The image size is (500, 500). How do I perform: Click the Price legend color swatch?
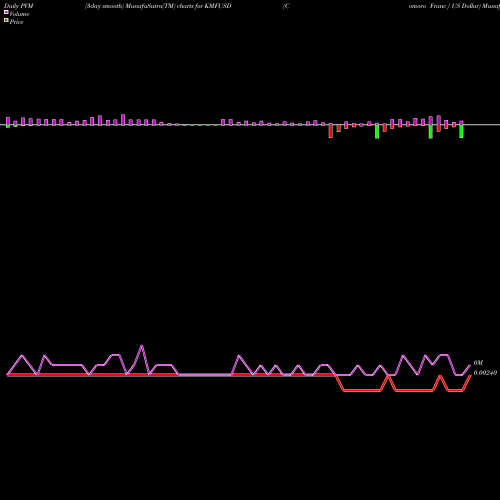point(6,21)
